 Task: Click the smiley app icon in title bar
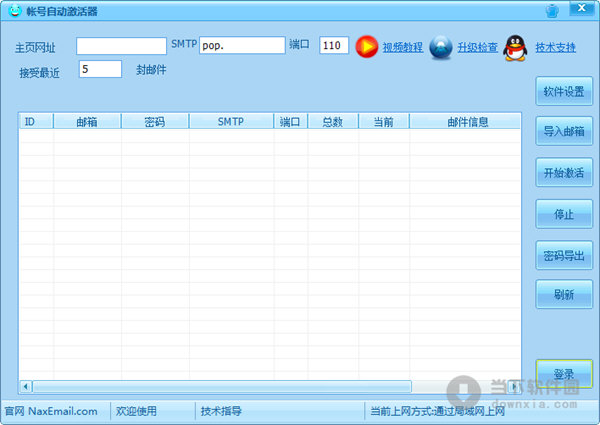(x=15, y=10)
